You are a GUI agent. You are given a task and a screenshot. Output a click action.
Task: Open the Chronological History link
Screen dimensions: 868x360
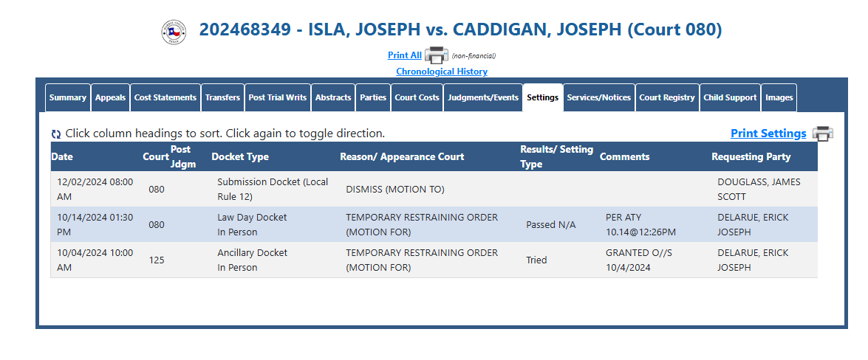(442, 72)
